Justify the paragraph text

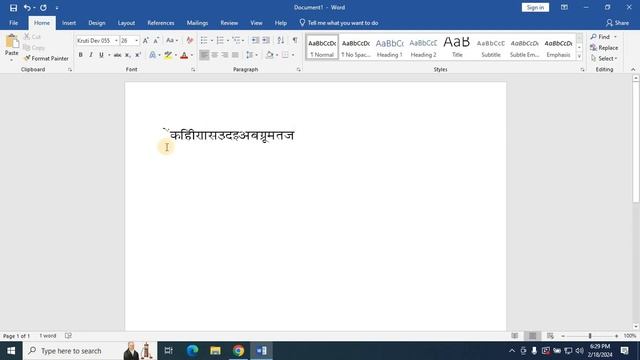pyautogui.click(x=235, y=55)
